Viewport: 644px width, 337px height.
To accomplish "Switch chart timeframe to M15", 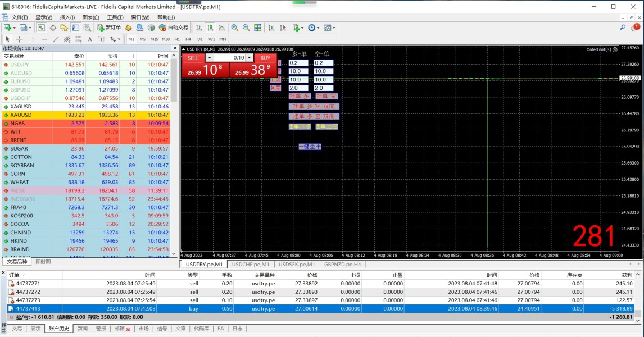I will [x=154, y=39].
